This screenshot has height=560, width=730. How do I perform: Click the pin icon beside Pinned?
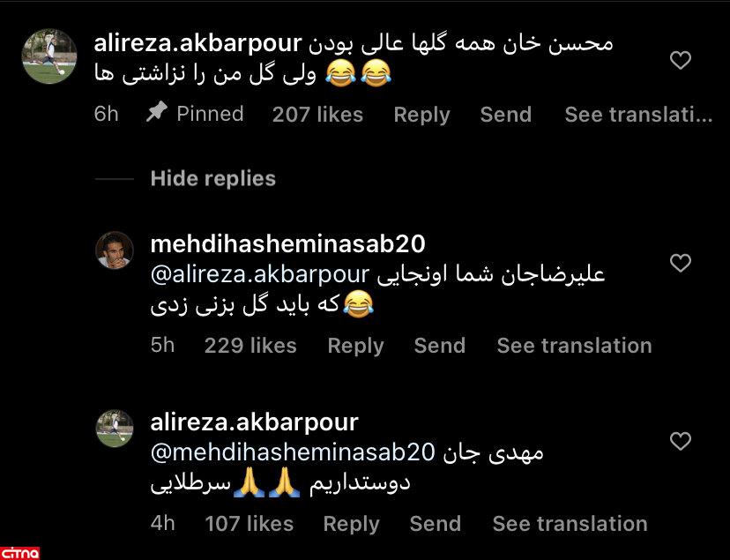click(156, 112)
